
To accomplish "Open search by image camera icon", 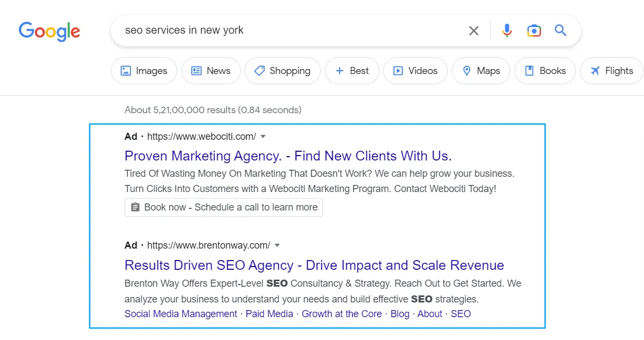I will pyautogui.click(x=534, y=30).
